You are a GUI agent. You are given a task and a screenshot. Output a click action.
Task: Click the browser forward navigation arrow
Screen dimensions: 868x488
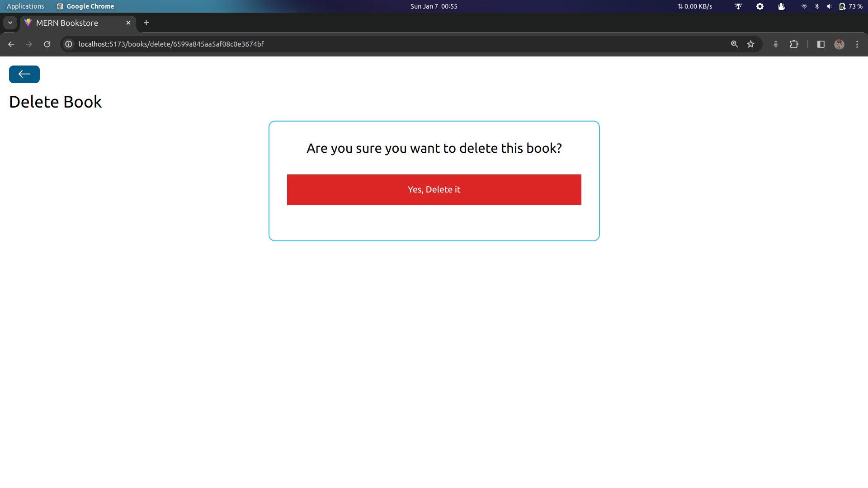(x=29, y=44)
